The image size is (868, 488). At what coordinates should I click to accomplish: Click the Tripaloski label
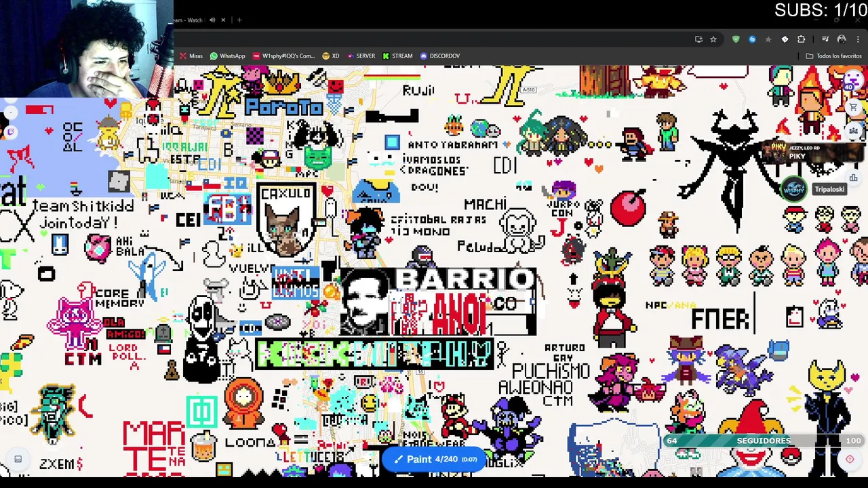click(829, 190)
